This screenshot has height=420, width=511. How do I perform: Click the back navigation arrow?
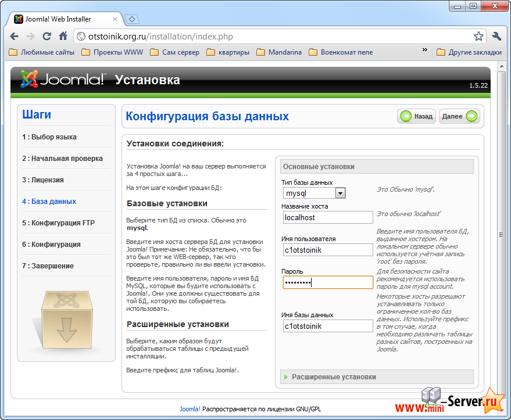pos(14,36)
